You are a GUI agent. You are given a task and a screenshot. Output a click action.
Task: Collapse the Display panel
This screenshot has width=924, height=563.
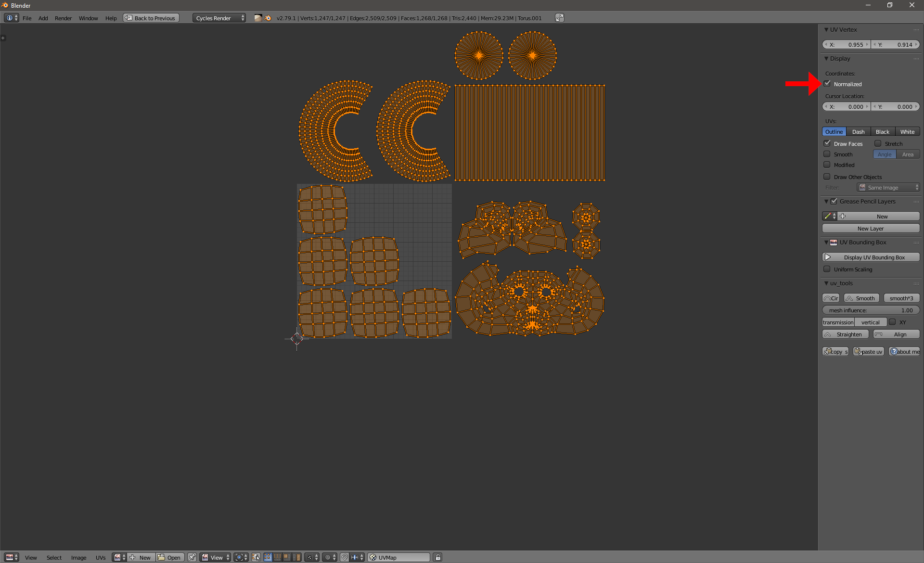826,59
